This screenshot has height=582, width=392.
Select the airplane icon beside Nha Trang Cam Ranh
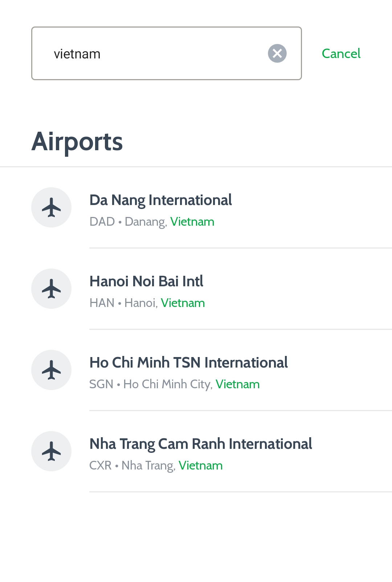coord(51,451)
